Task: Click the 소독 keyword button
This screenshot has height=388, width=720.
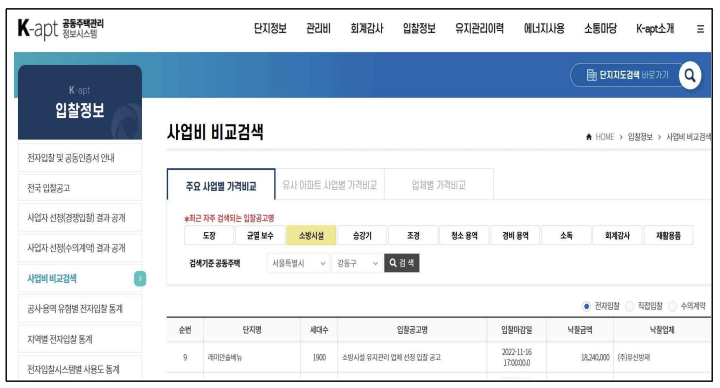Action: coord(566,235)
